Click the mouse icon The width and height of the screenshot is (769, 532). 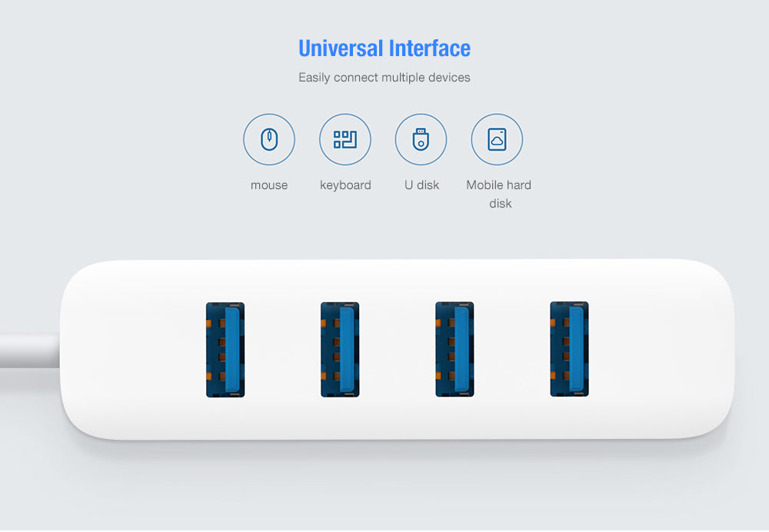[269, 140]
